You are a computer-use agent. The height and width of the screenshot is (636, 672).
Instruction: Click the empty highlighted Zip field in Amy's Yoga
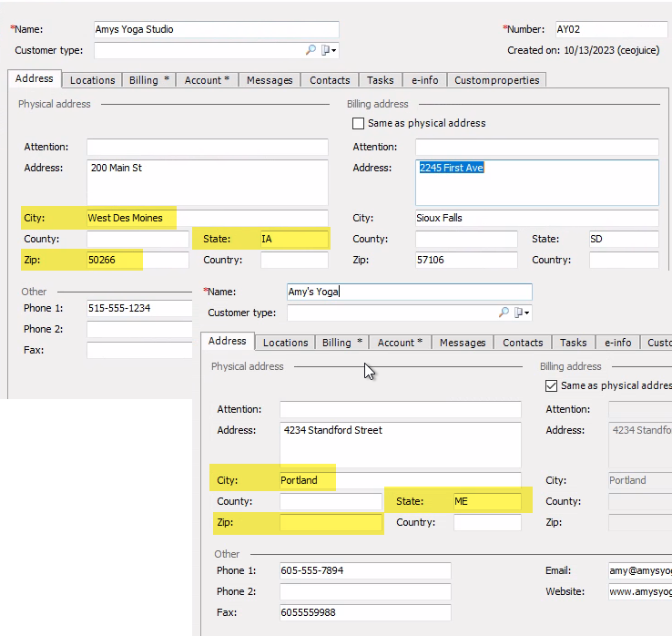(331, 522)
